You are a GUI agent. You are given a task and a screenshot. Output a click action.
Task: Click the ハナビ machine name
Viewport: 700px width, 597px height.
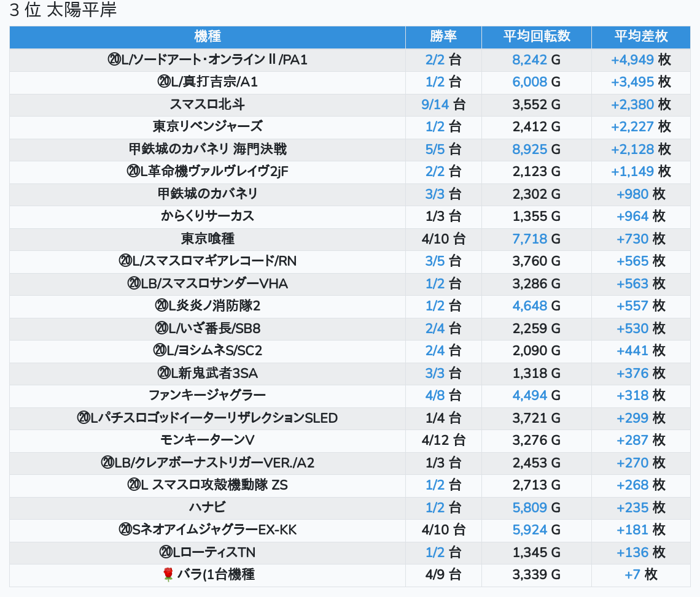tap(208, 507)
